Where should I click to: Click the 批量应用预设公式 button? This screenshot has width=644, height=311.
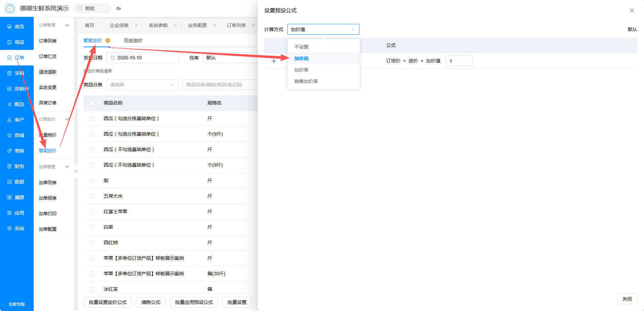tap(194, 302)
